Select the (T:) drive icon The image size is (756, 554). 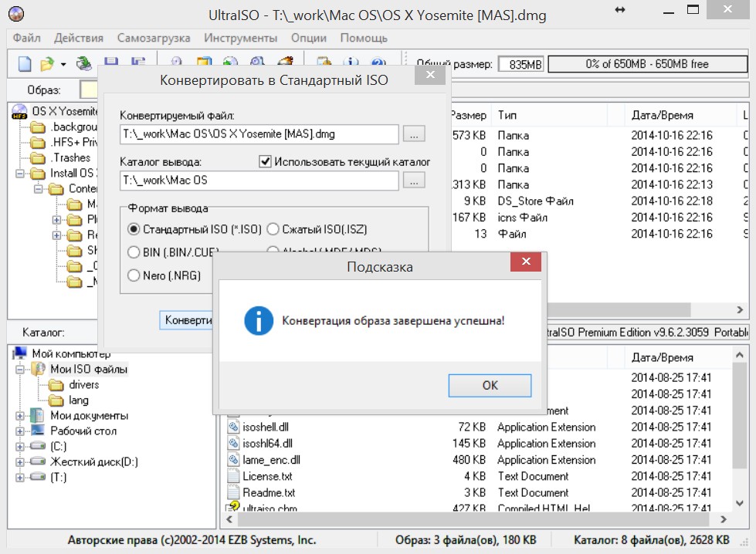[38, 477]
